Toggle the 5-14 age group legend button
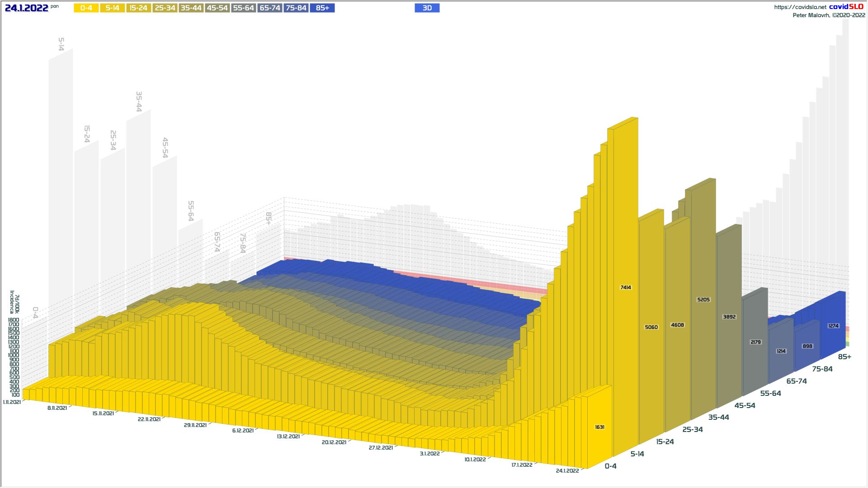The image size is (868, 488). [113, 8]
